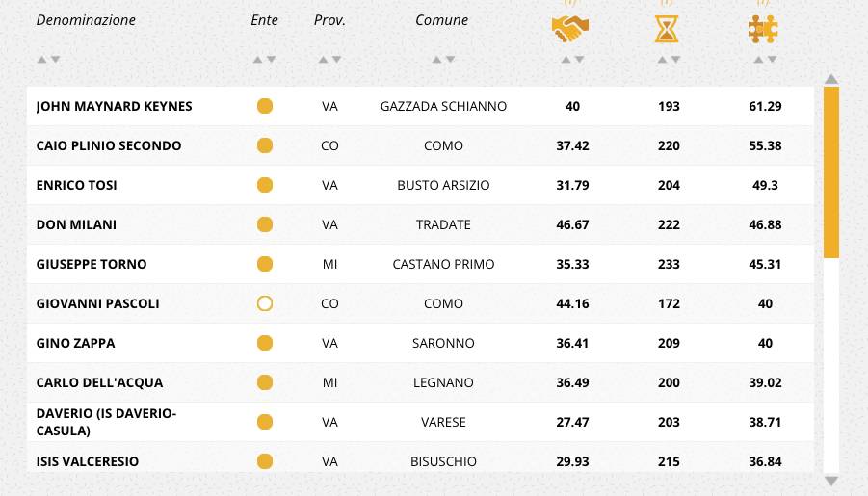868x496 pixels.
Task: Open the CAIO PLINIO SECONDO school entry
Action: 109,145
